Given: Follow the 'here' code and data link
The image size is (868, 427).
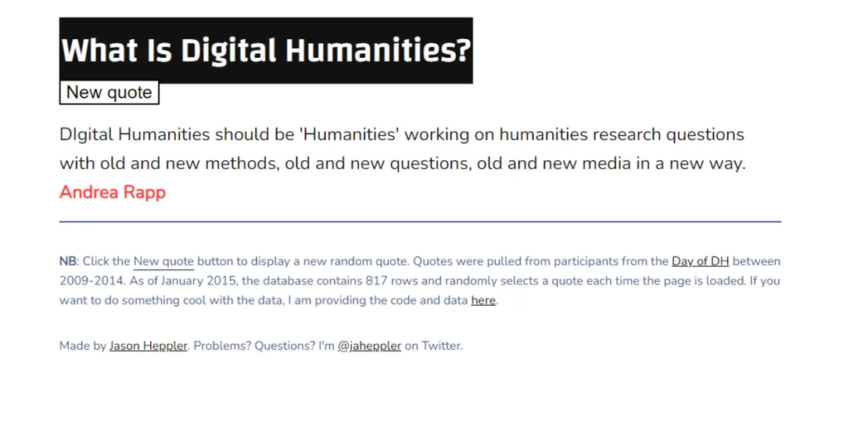Looking at the screenshot, I should click(482, 300).
